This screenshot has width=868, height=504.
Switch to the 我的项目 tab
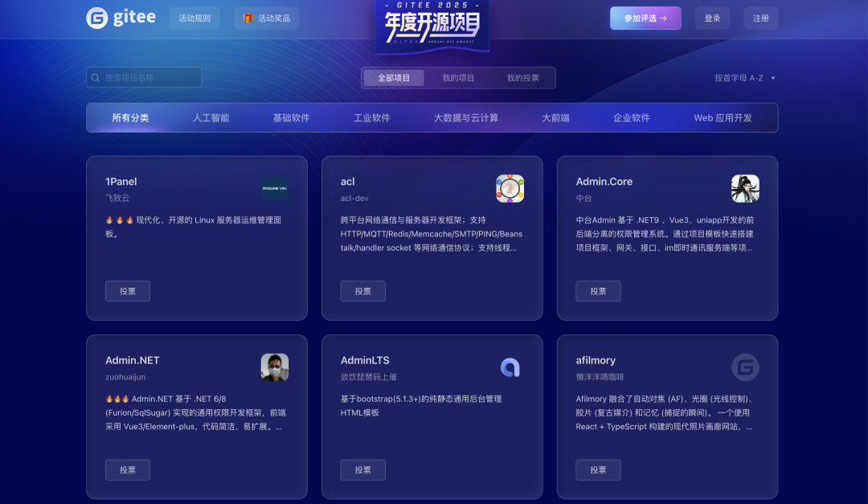tap(458, 78)
